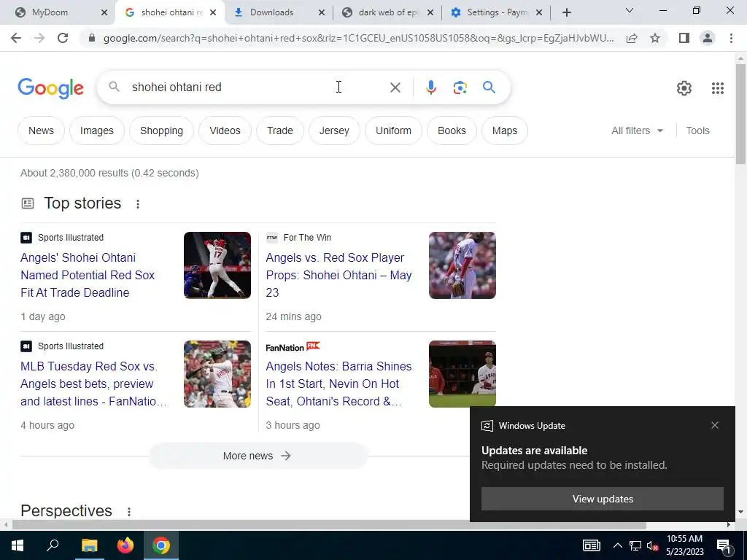The width and height of the screenshot is (747, 560).
Task: Open Google quick settings gear
Action: (x=684, y=88)
